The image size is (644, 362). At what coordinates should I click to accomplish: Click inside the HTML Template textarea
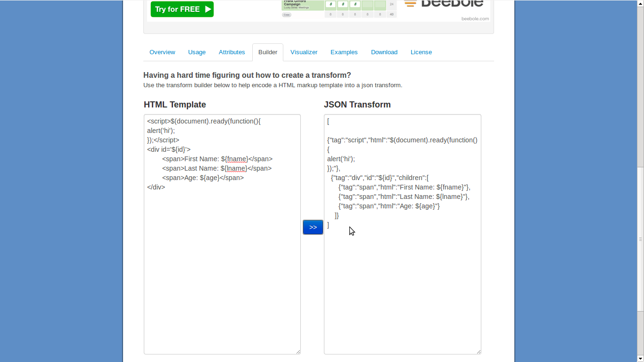pos(222,234)
